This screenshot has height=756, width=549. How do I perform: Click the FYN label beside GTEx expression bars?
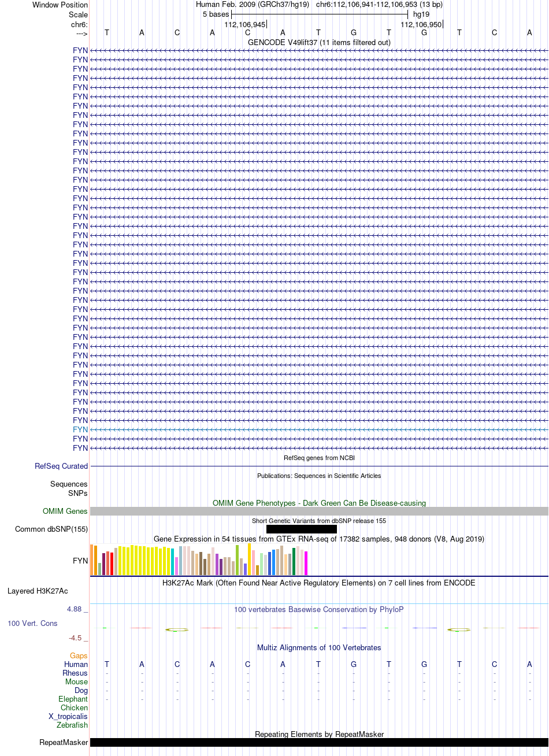tap(80, 561)
